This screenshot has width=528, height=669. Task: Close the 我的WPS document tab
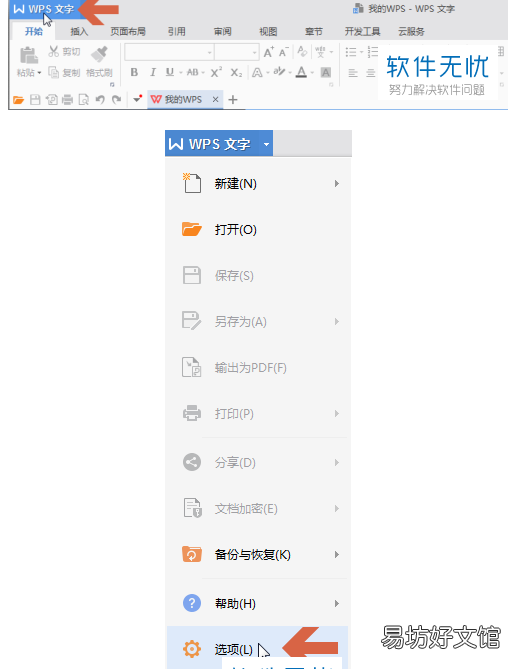pyautogui.click(x=215, y=99)
